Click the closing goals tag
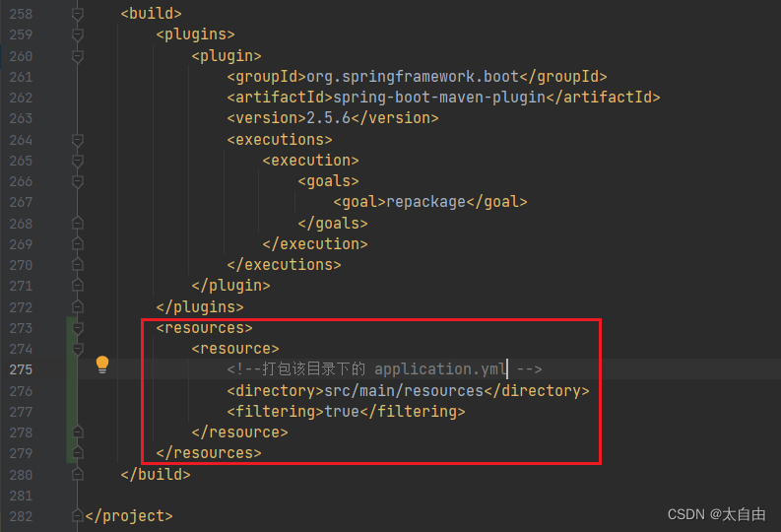 (333, 224)
